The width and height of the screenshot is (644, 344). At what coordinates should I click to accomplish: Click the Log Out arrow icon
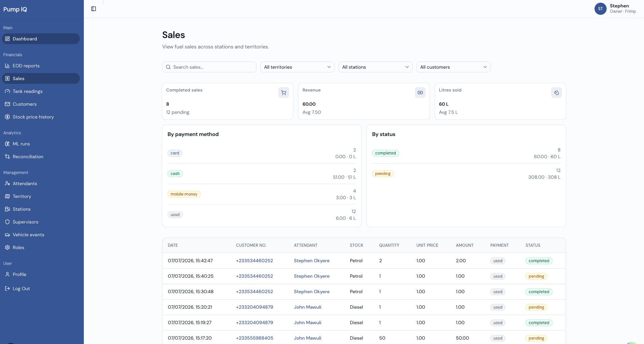click(7, 288)
